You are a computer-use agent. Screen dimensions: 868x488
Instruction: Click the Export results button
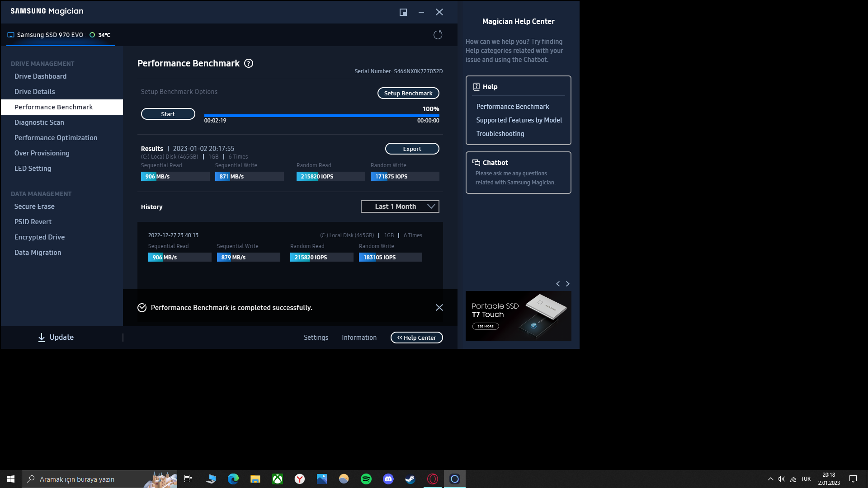pos(412,149)
